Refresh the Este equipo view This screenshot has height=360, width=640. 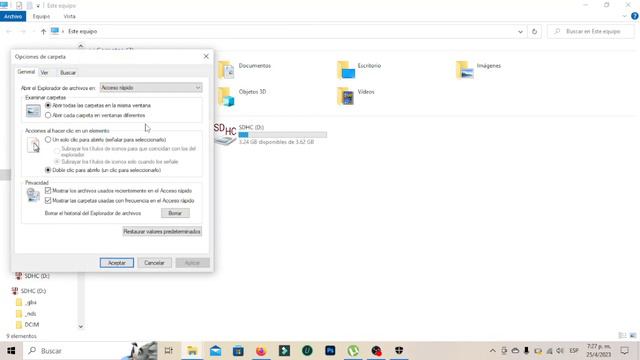[x=534, y=31]
